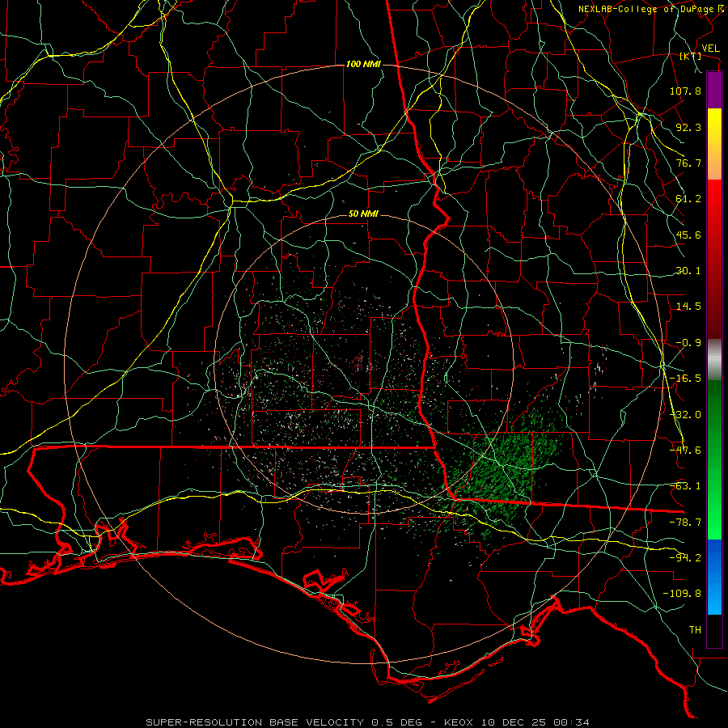Select the 30.1 legend value

688,271
